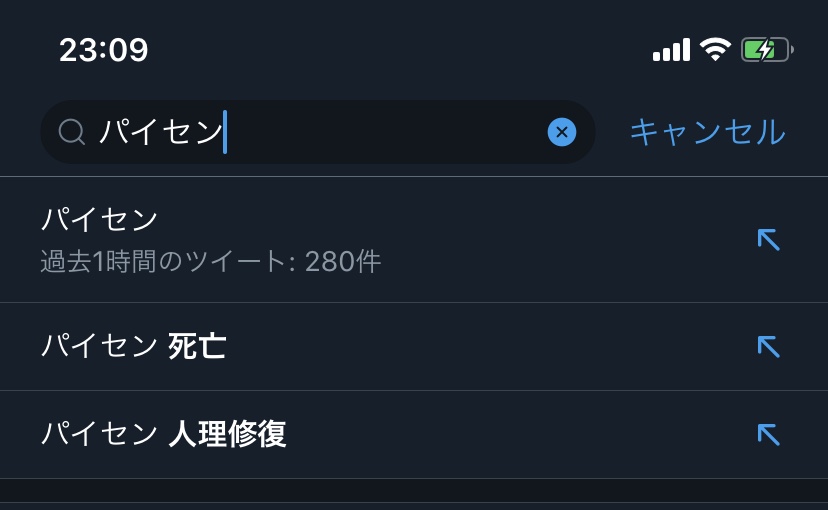Tap the bold word "人理修復"
Viewport: 828px width, 510px height.
[x=227, y=434]
